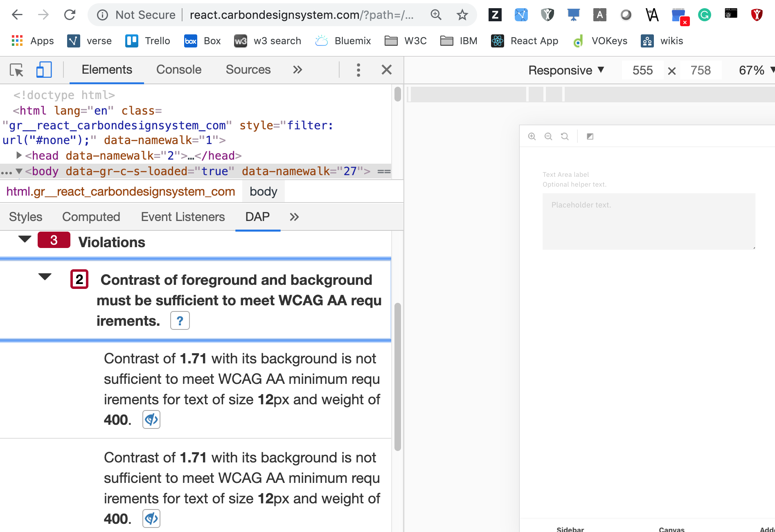
Task: Open the background contrast icon on first violation
Action: [151, 419]
